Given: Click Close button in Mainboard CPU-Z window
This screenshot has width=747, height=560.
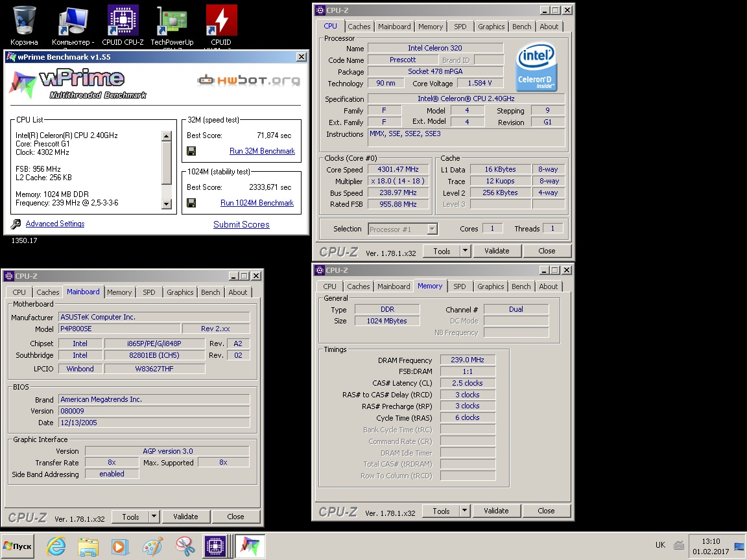Looking at the screenshot, I should 235,517.
